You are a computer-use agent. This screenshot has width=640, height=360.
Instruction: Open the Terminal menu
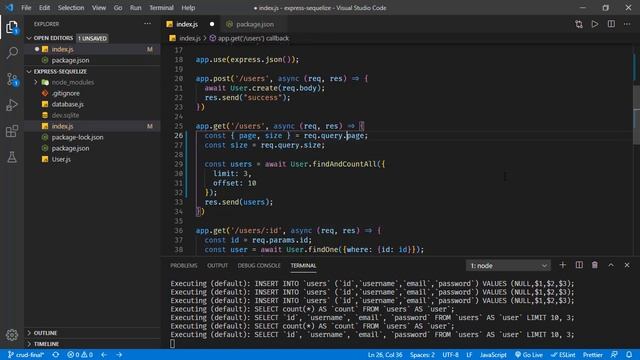pyautogui.click(x=161, y=8)
